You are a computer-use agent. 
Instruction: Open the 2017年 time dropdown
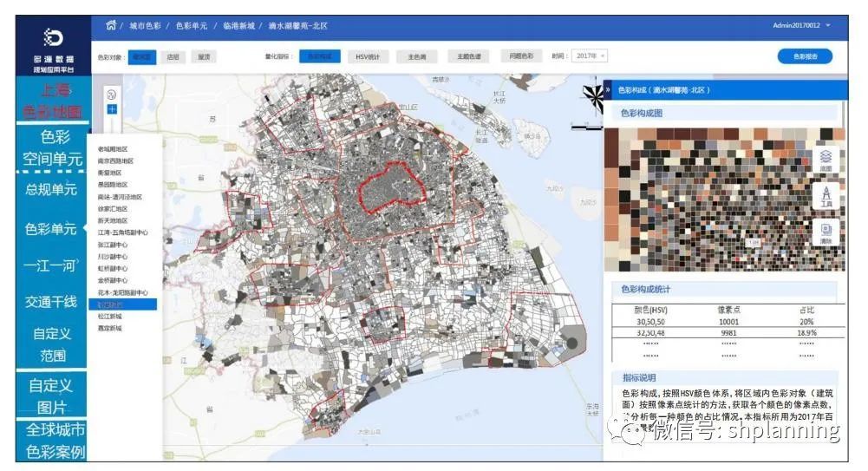[590, 56]
